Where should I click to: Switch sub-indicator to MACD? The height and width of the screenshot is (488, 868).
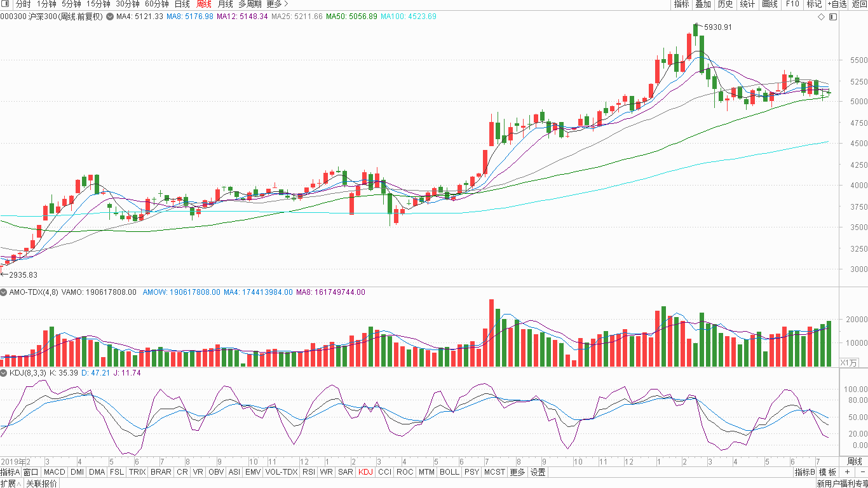[55, 472]
